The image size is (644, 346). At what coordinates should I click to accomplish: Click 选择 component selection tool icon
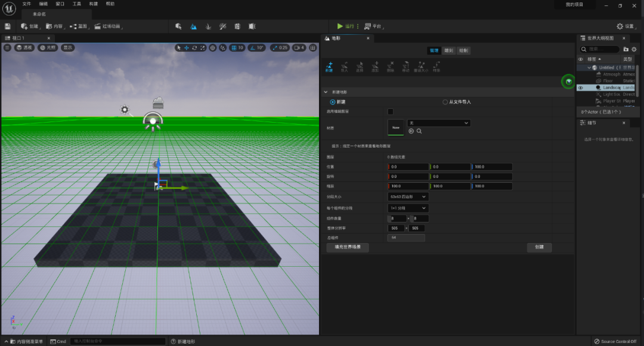click(360, 67)
